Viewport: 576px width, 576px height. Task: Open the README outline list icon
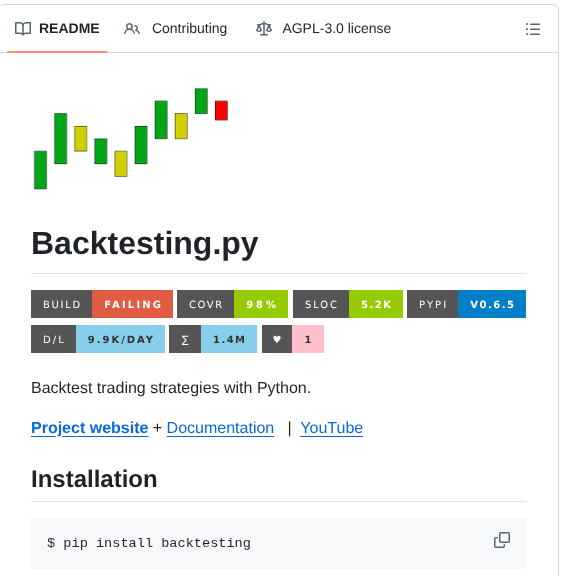tap(533, 29)
